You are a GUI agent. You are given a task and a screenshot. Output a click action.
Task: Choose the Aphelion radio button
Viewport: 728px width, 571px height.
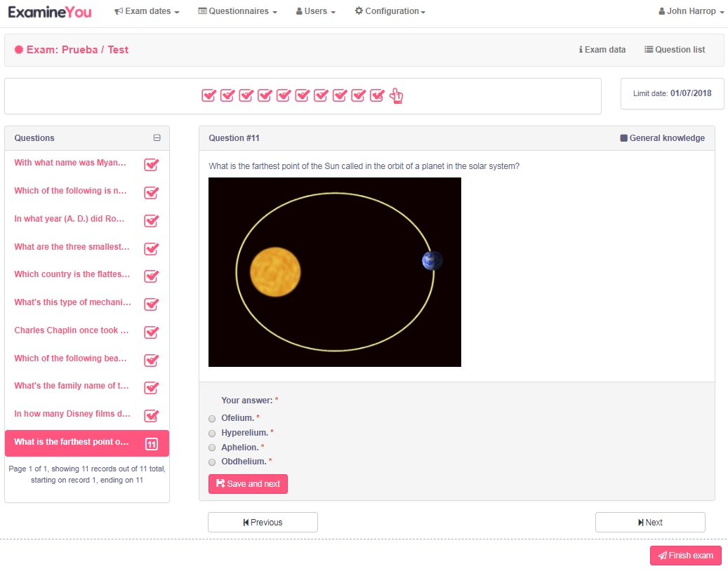(212, 448)
